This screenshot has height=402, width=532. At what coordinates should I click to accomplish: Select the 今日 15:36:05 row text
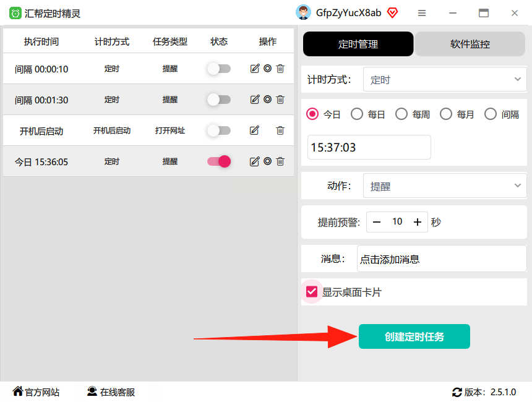coord(41,162)
